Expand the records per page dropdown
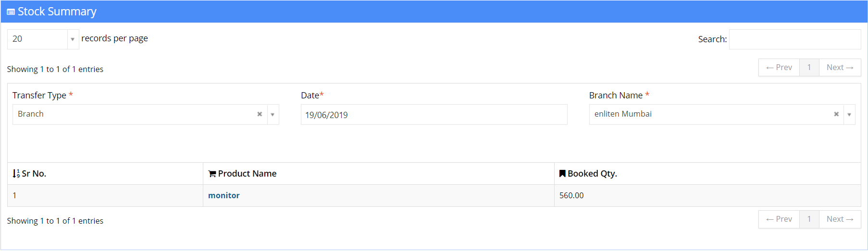Viewport: 868px width, 251px height. click(73, 39)
